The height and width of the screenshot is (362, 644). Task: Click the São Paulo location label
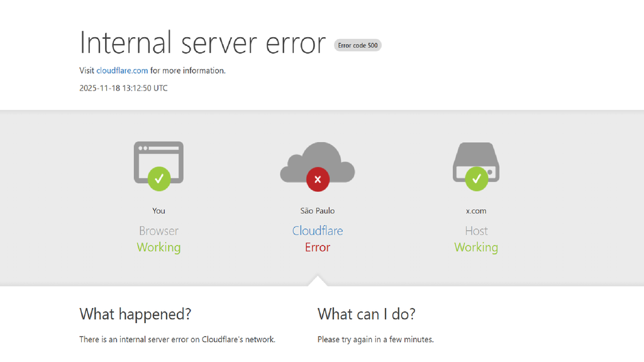pyautogui.click(x=318, y=211)
